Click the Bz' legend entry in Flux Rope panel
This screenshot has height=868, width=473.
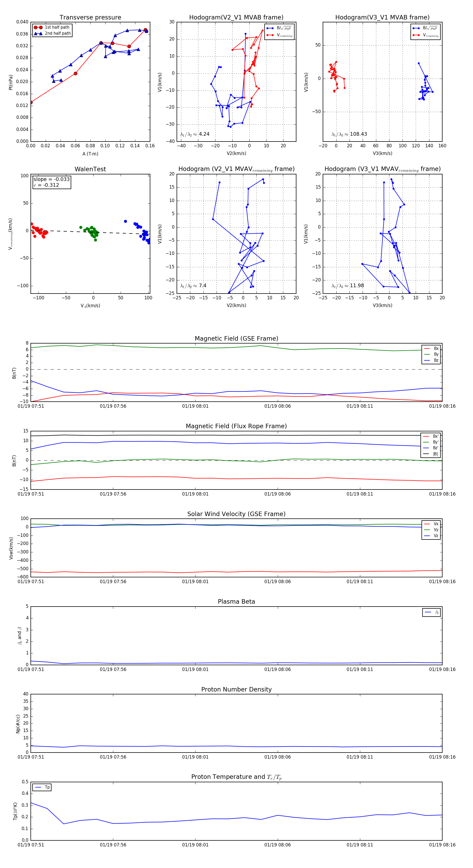pyautogui.click(x=431, y=448)
